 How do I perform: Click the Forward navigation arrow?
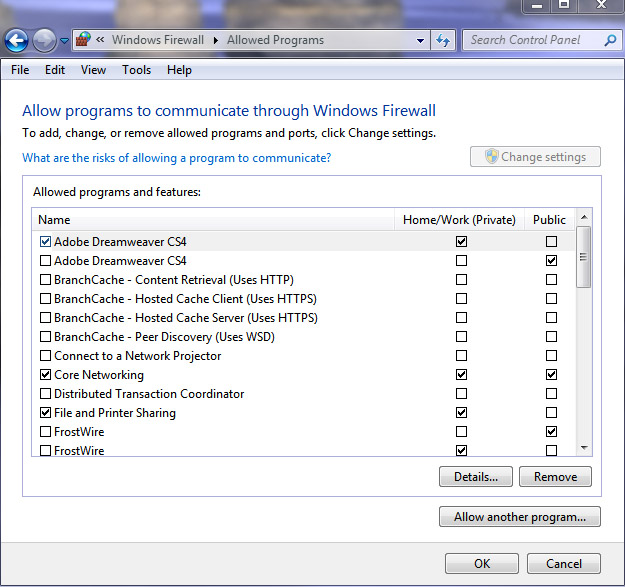(44, 40)
